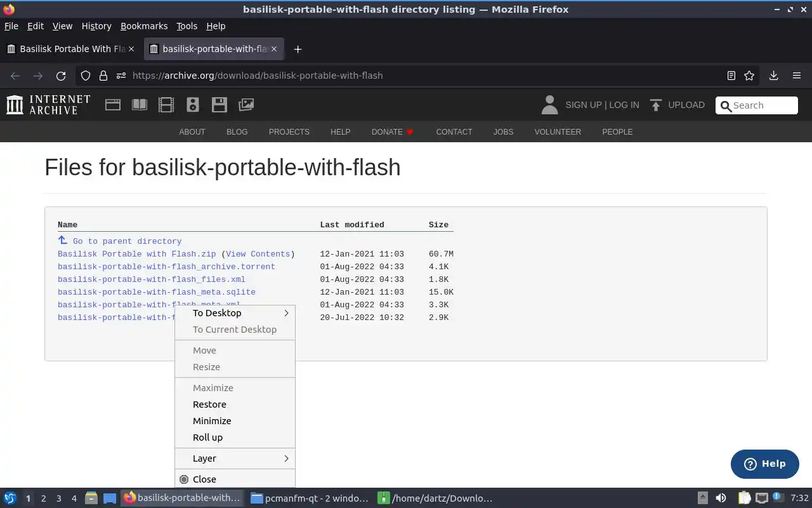Click the update notifier tray icon
This screenshot has height=508, width=812.
(778, 498)
